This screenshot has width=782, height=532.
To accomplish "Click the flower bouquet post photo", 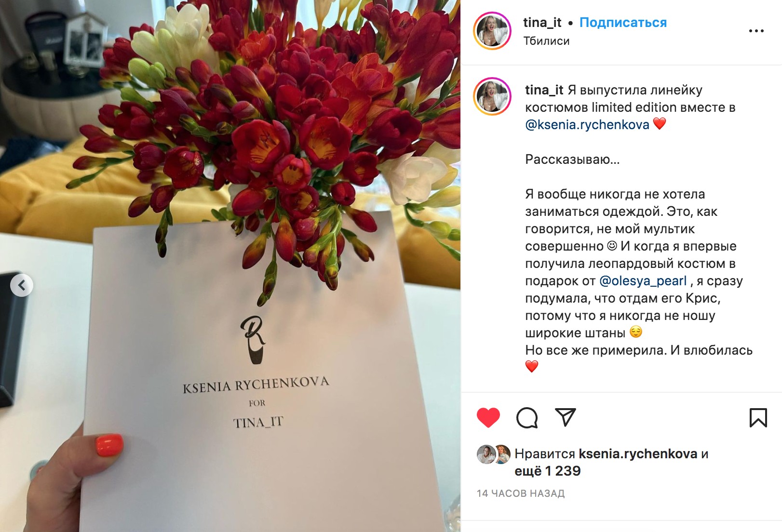I will coord(230,266).
